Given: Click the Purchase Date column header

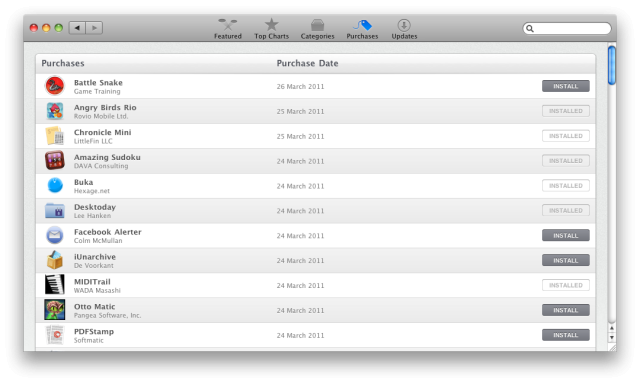Looking at the screenshot, I should pos(307,63).
